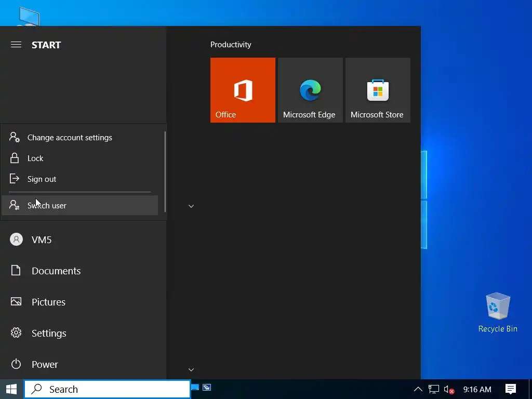
Task: Select Sign out option
Action: (79, 179)
